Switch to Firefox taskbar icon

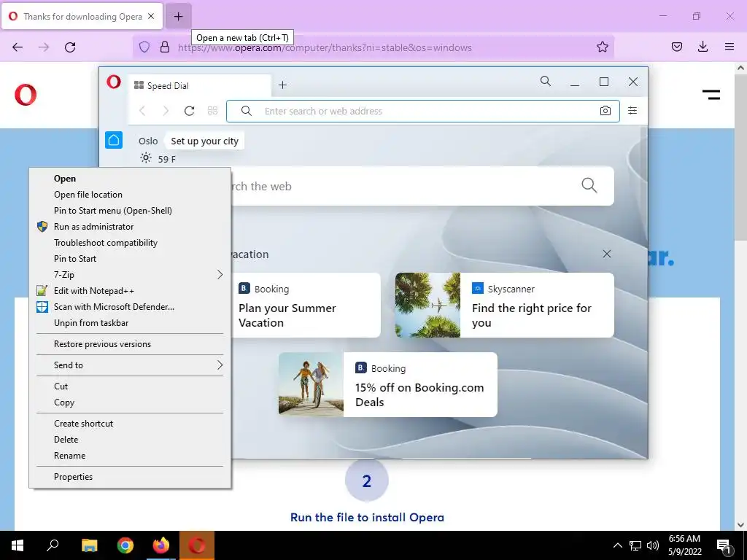point(161,545)
